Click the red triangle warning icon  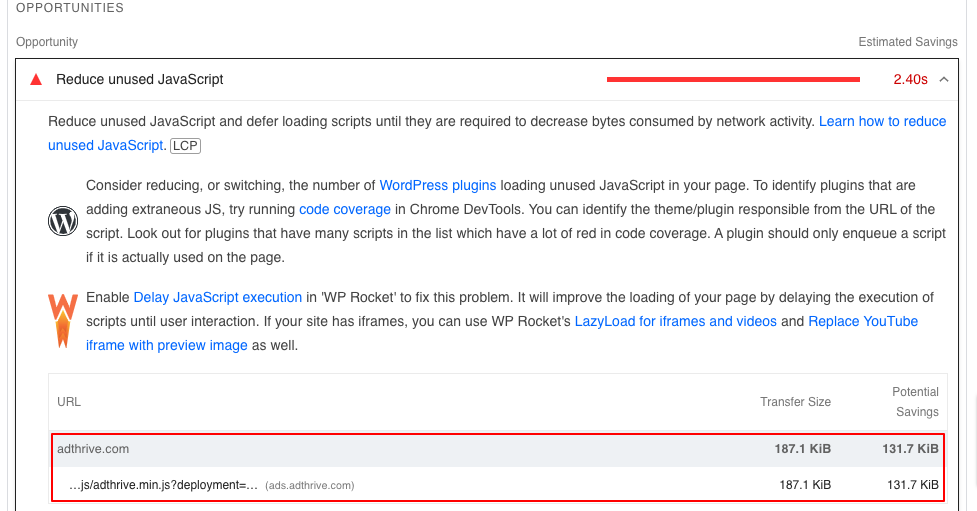tap(36, 79)
